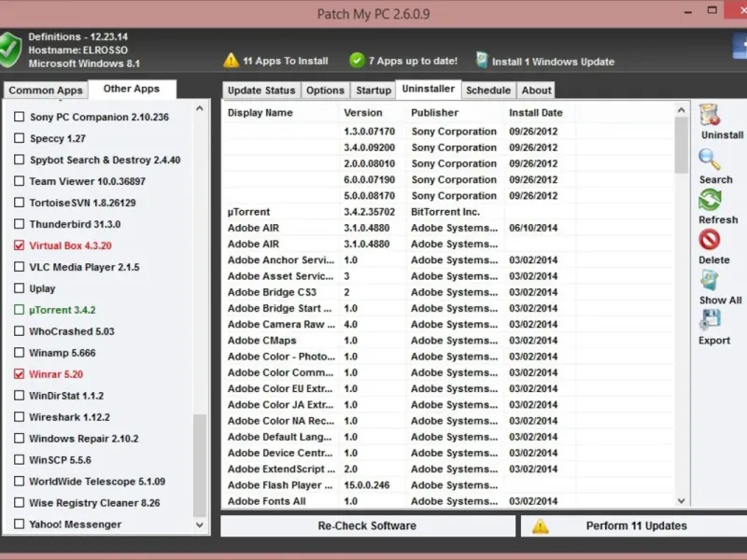Viewport: 747px width, 560px height.
Task: Click the Re-Check Software button
Action: (367, 525)
